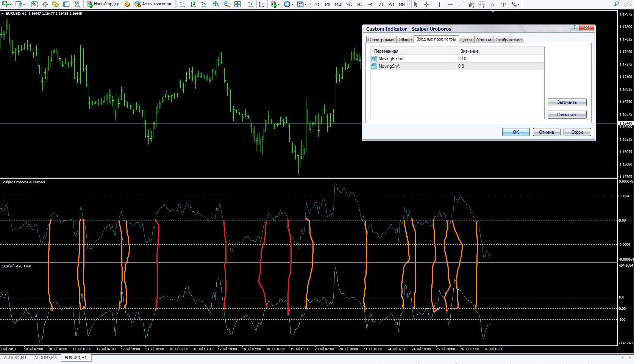This screenshot has width=634, height=364.
Task: Switch chart to candlestick display
Action: click(193, 4)
